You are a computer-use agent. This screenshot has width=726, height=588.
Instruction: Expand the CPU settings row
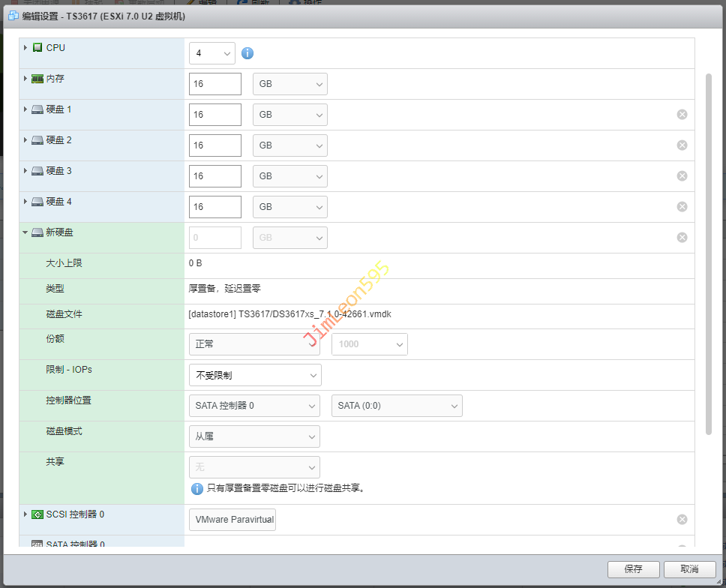(x=25, y=48)
